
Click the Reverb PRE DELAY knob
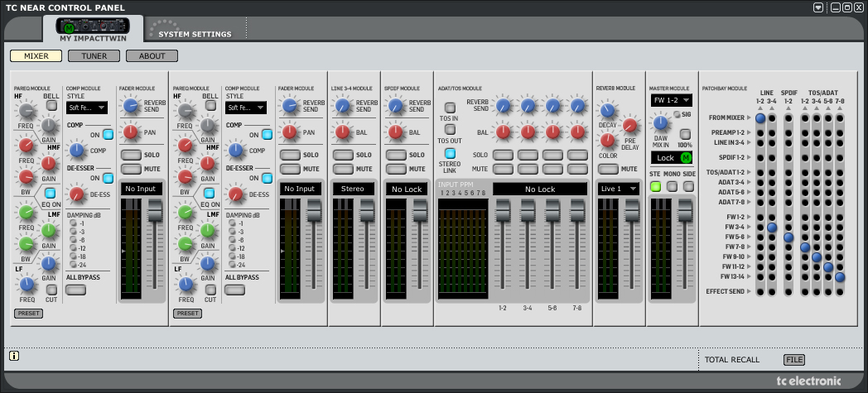click(630, 126)
